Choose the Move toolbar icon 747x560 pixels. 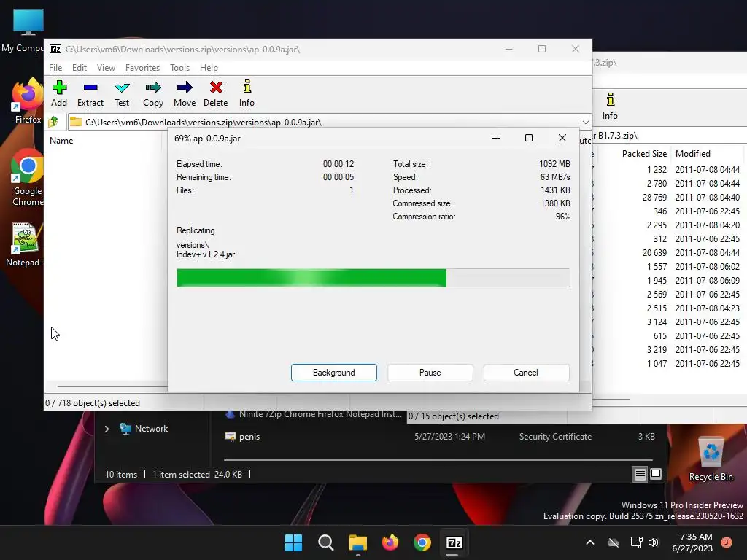coord(185,93)
